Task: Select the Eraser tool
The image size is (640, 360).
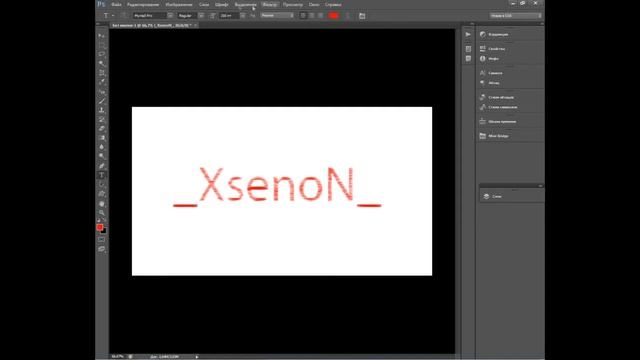Action: [x=101, y=129]
